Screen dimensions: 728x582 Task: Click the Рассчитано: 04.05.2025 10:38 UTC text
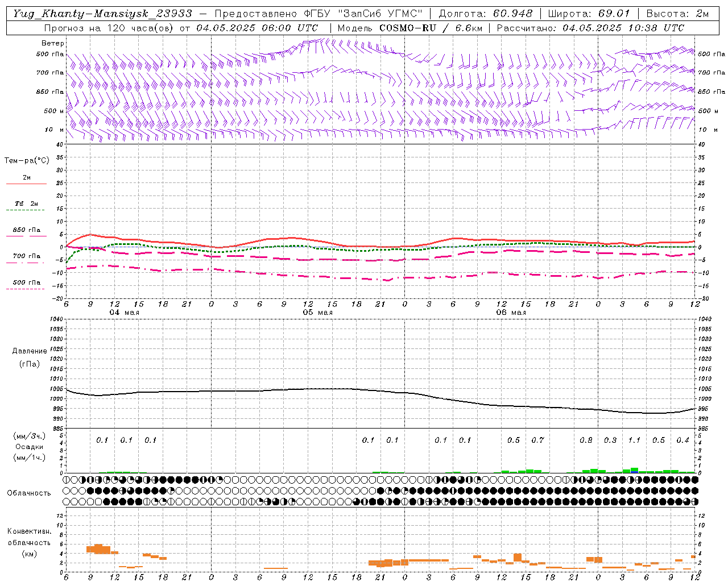(x=590, y=28)
